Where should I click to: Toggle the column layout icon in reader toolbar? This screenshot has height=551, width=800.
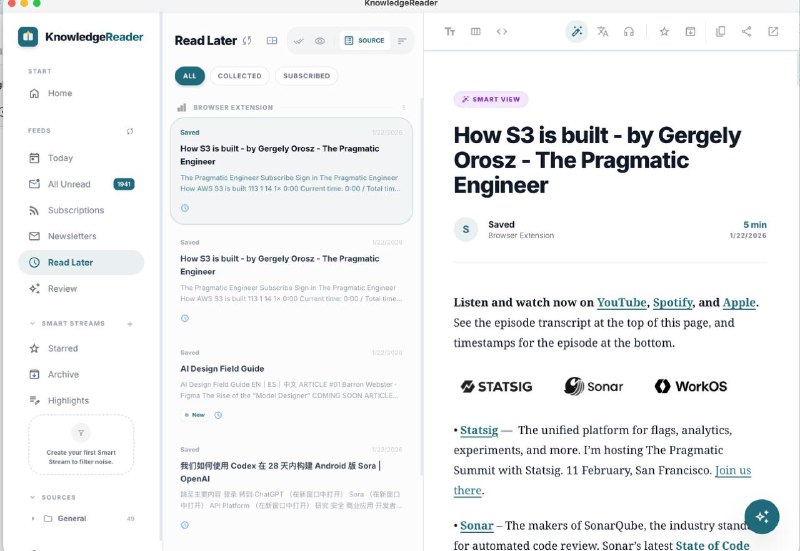click(x=476, y=32)
